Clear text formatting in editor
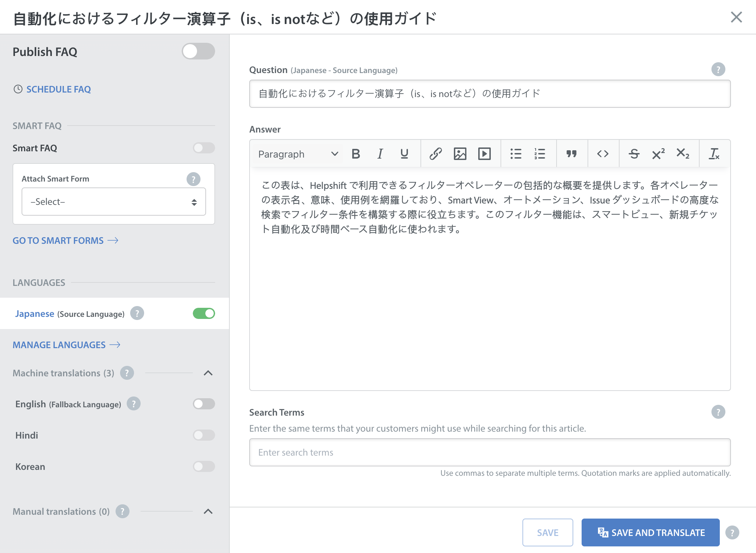This screenshot has height=553, width=756. click(x=714, y=154)
